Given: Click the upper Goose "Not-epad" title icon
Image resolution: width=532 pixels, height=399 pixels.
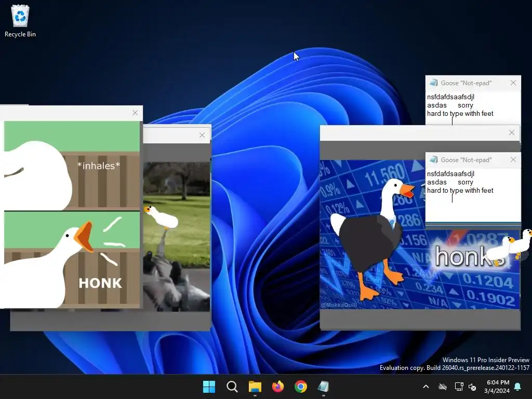Looking at the screenshot, I should click(434, 83).
